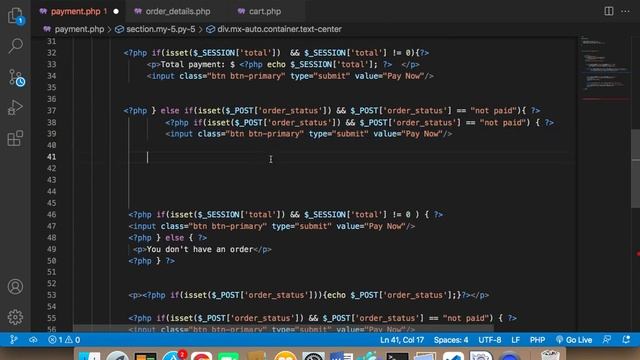
Task: Click "} else if" code on line 37
Action: (x=173, y=111)
